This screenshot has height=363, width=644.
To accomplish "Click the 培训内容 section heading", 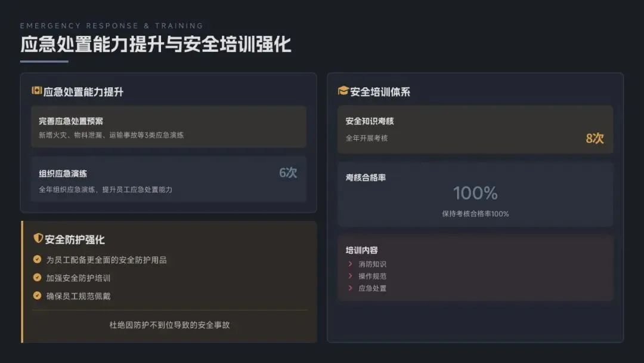I will [x=361, y=250].
